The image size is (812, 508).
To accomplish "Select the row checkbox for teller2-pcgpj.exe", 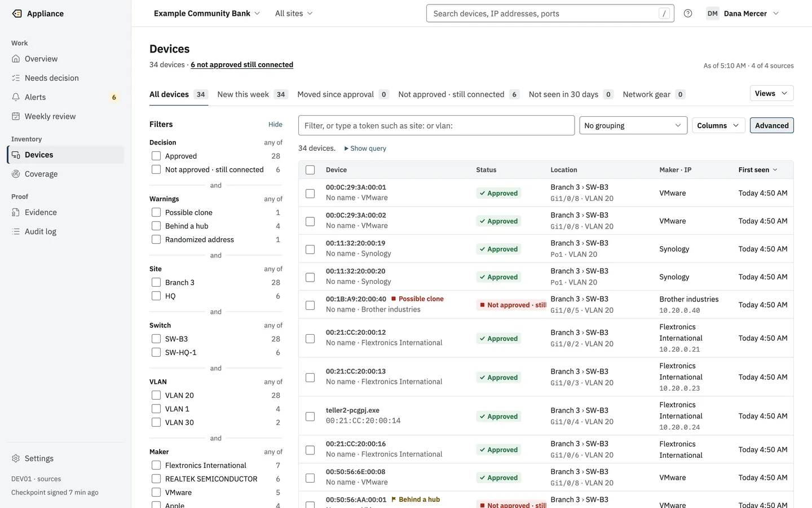I will tap(310, 417).
